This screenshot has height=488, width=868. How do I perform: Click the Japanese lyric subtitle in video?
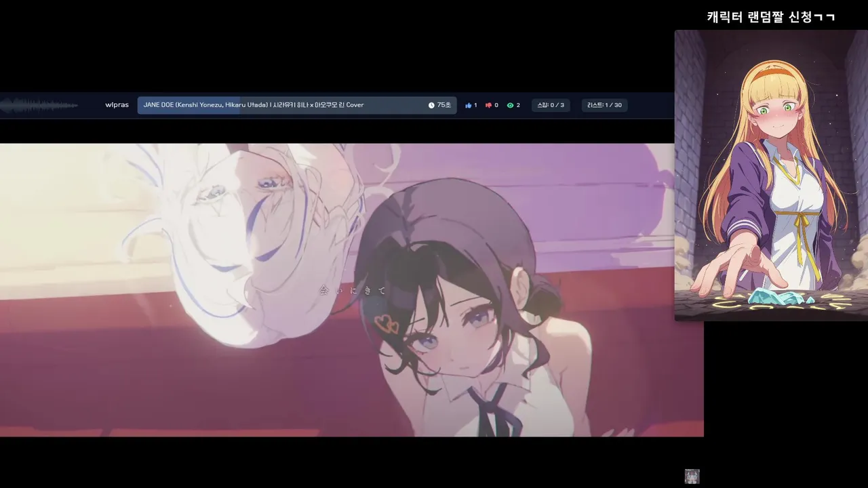pos(353,291)
